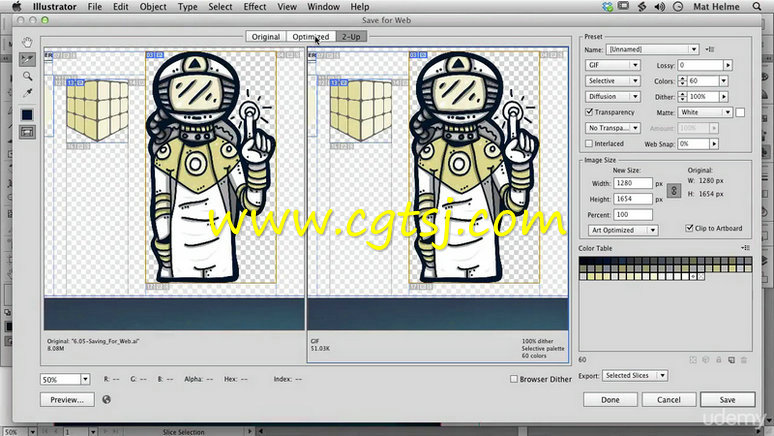Open the Matte White dropdown
Viewport: 774px width, 436px height.
click(705, 112)
